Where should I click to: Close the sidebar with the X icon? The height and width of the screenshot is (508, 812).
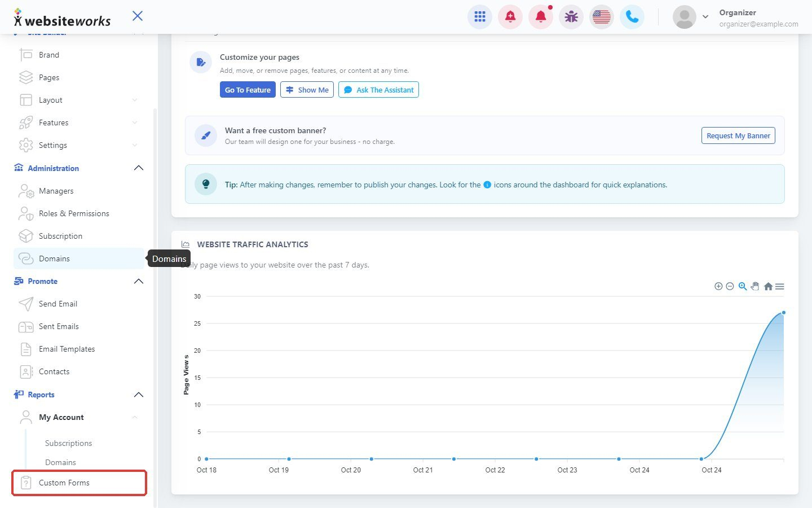[138, 16]
